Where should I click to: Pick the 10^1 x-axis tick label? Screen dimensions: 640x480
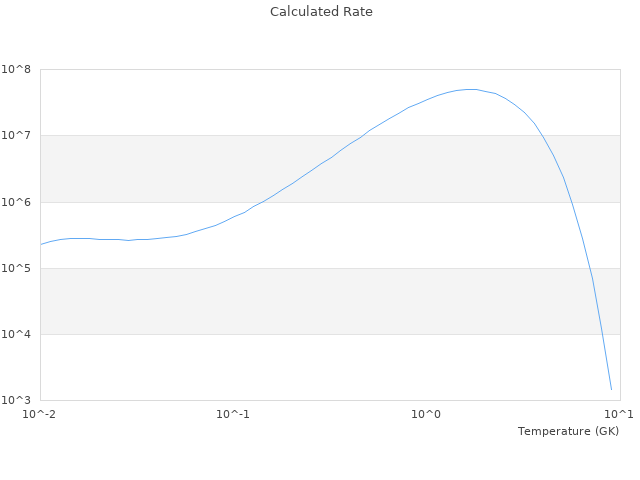pos(619,414)
